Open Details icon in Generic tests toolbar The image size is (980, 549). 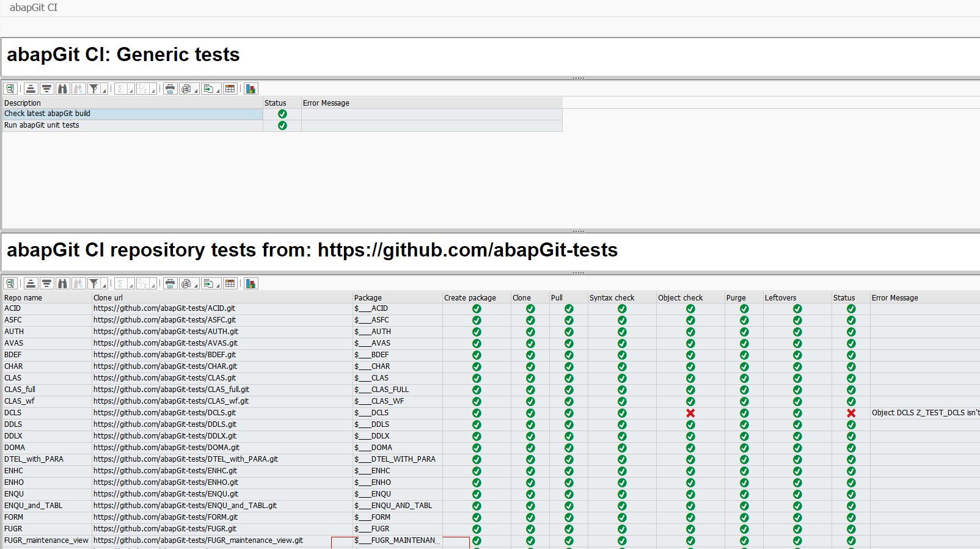[10, 89]
